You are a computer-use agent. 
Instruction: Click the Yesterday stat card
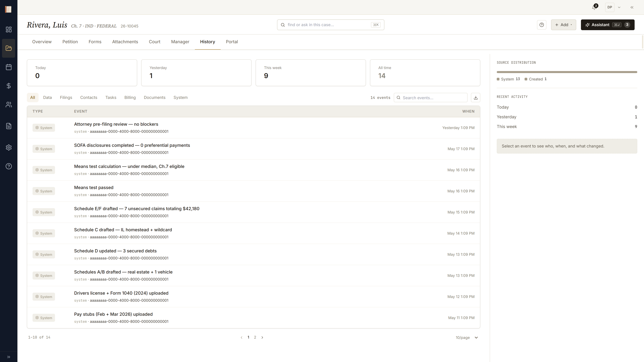coord(196,73)
